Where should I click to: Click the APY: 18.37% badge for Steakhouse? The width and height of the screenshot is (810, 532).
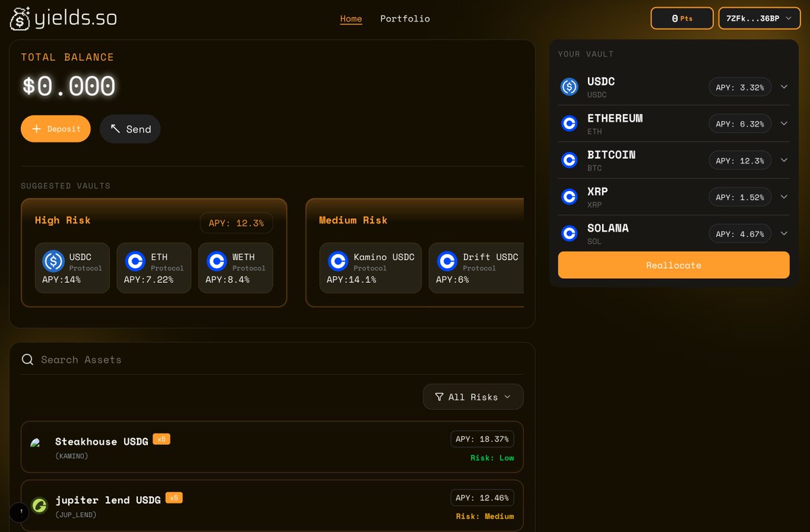[x=483, y=439]
